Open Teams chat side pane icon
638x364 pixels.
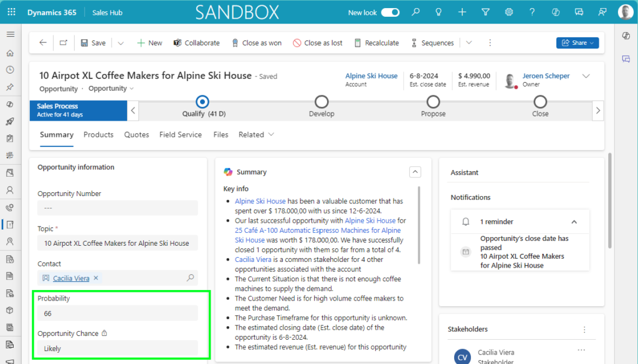tap(626, 59)
